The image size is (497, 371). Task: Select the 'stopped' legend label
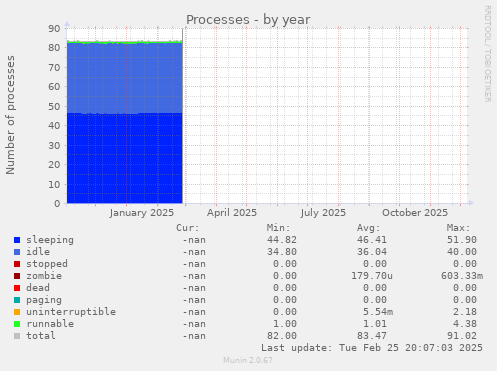(47, 264)
